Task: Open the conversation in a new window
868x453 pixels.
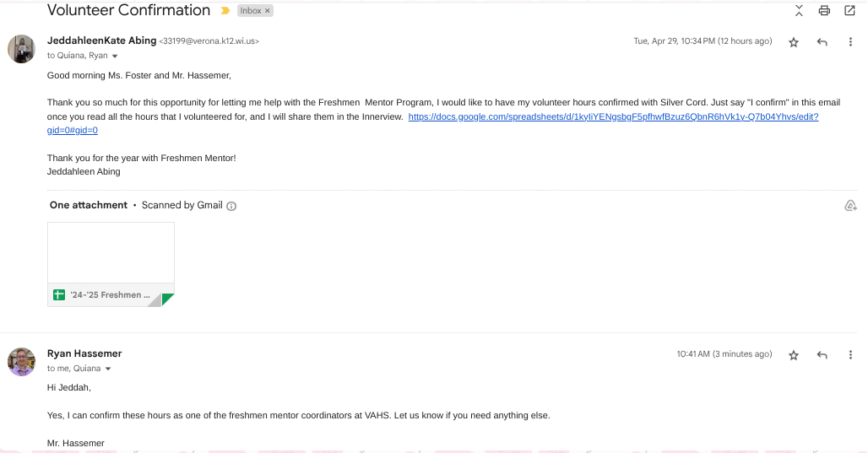Action: pos(849,11)
